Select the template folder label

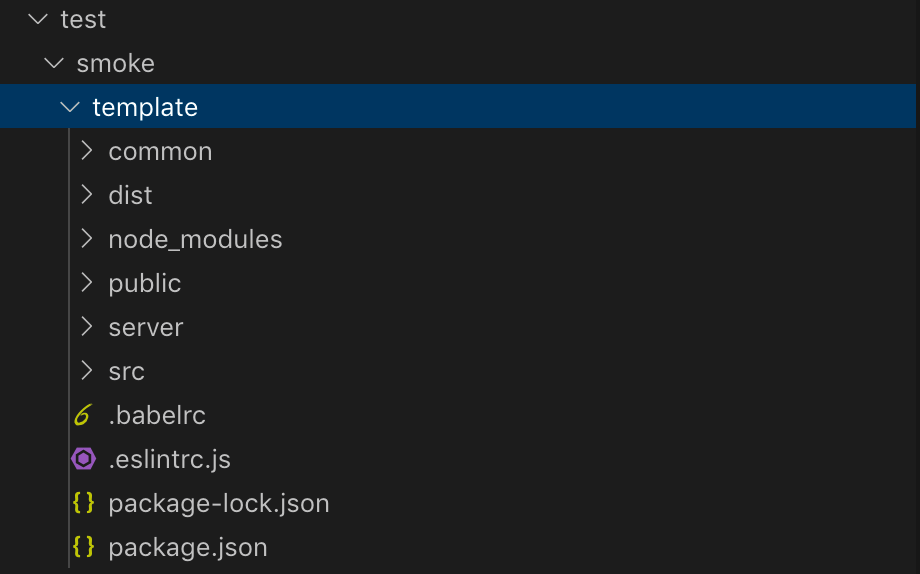click(145, 107)
